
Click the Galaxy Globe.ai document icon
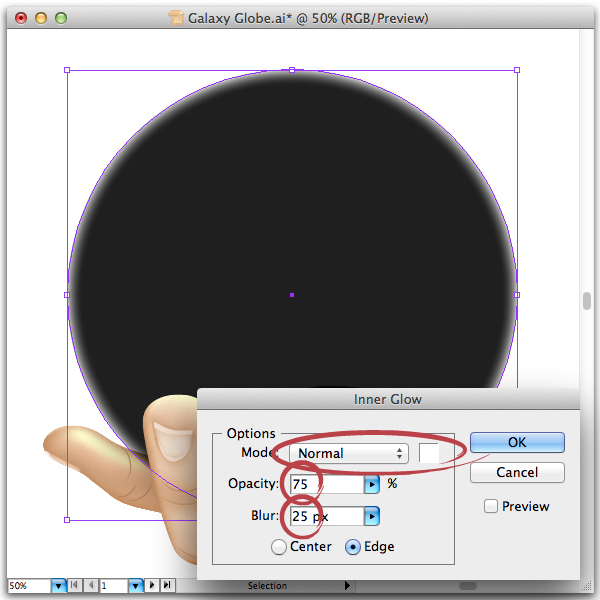coord(176,18)
